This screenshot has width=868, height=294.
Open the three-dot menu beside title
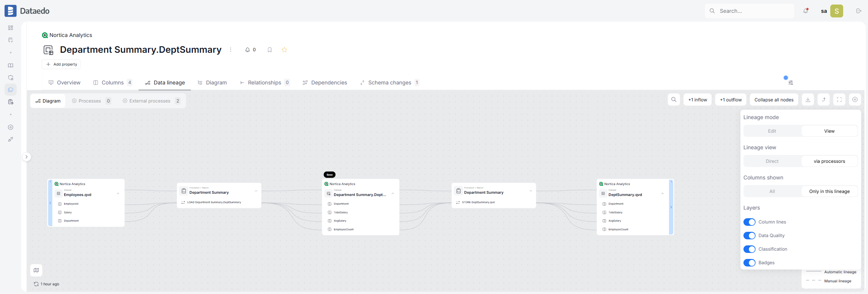click(x=231, y=50)
